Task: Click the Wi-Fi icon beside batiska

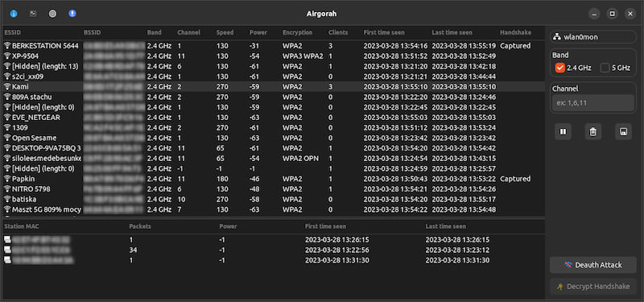Action: pyautogui.click(x=7, y=199)
